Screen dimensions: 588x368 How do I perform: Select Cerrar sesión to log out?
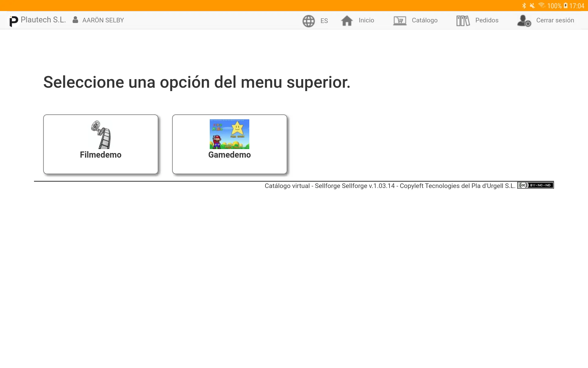tap(555, 20)
